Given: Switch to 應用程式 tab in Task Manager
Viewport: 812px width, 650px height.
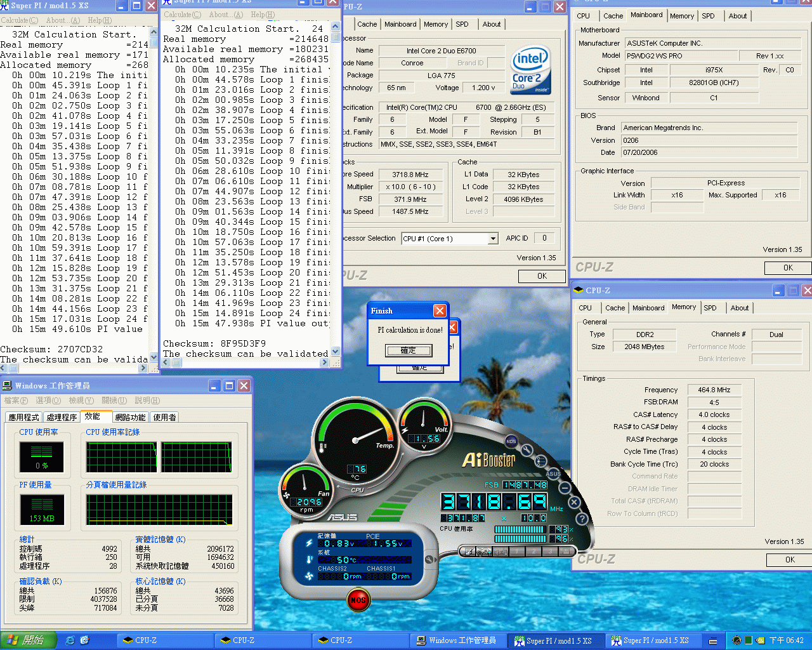Looking at the screenshot, I should click(x=23, y=417).
